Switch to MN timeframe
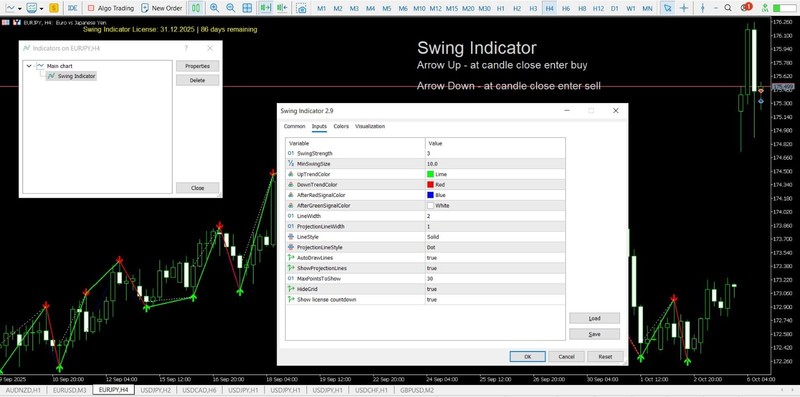Image resolution: width=800 pixels, height=397 pixels. [x=647, y=9]
